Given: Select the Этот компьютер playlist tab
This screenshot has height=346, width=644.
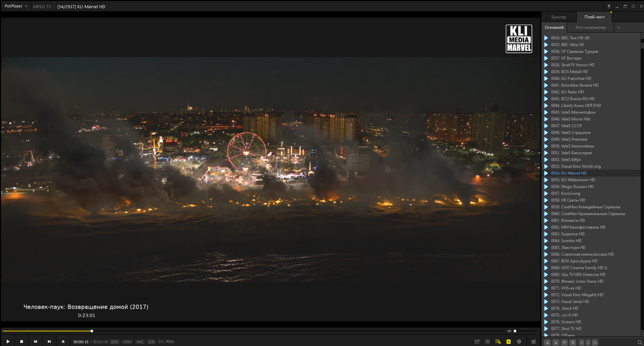Looking at the screenshot, I should (590, 27).
